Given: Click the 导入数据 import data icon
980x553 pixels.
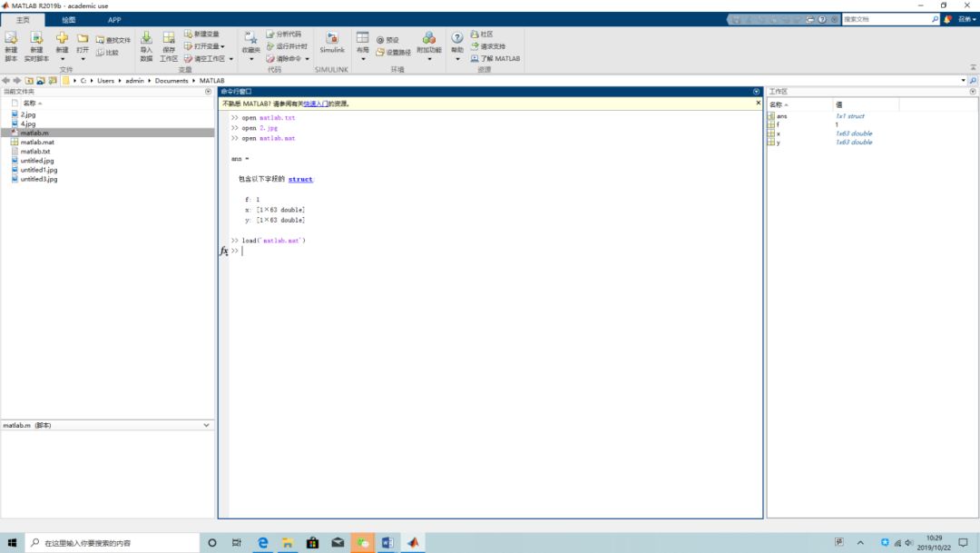Looking at the screenshot, I should (146, 39).
